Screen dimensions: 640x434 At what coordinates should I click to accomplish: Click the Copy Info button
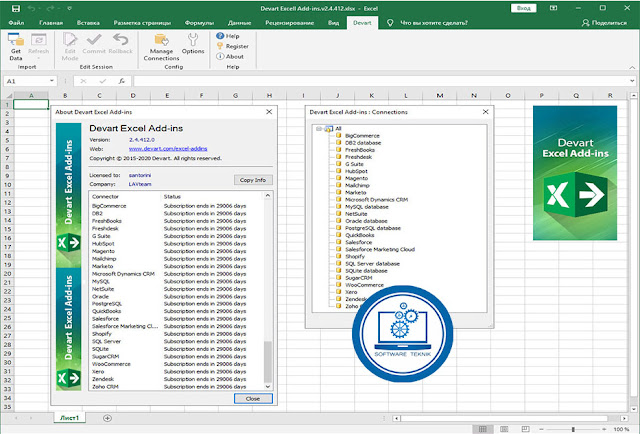[253, 180]
